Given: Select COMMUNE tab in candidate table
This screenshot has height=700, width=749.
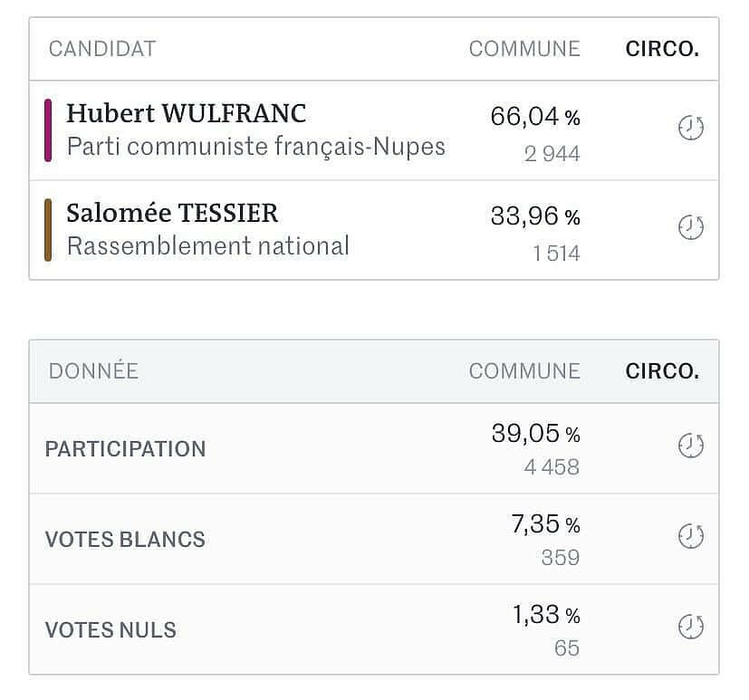Looking at the screenshot, I should pos(524,49).
